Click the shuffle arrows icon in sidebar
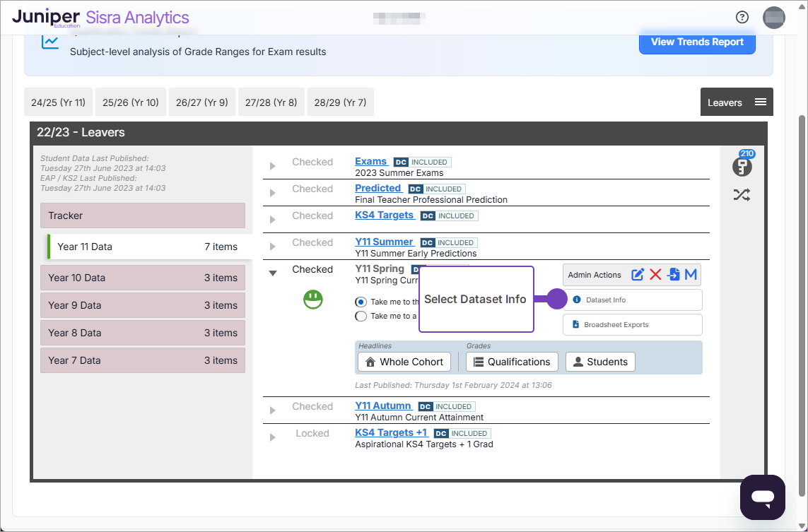The image size is (808, 532). (x=742, y=195)
